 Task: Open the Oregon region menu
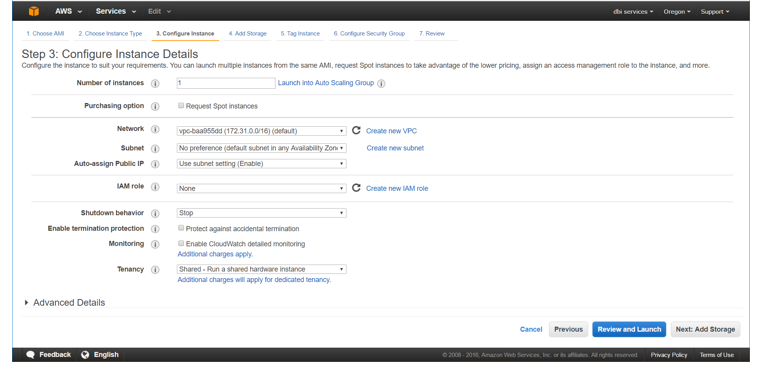[677, 12]
